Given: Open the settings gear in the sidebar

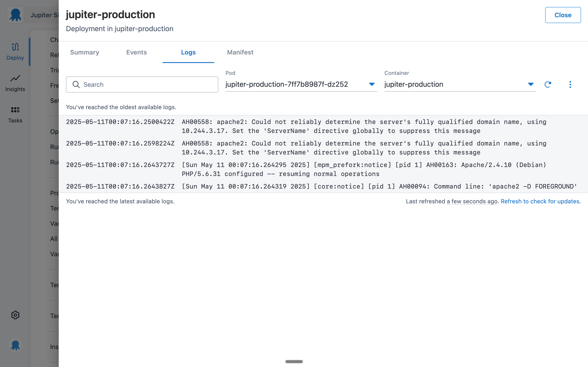Looking at the screenshot, I should tap(15, 315).
